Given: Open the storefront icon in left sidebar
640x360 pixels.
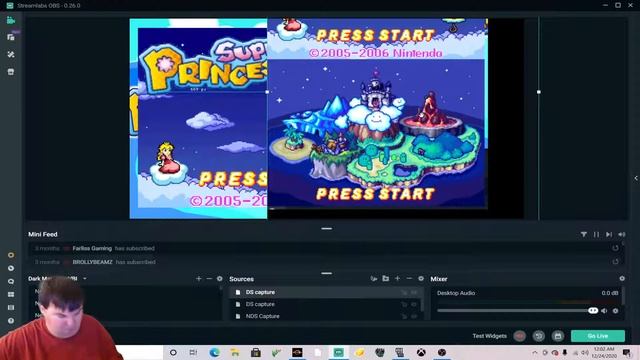Looking at the screenshot, I should pos(11,72).
